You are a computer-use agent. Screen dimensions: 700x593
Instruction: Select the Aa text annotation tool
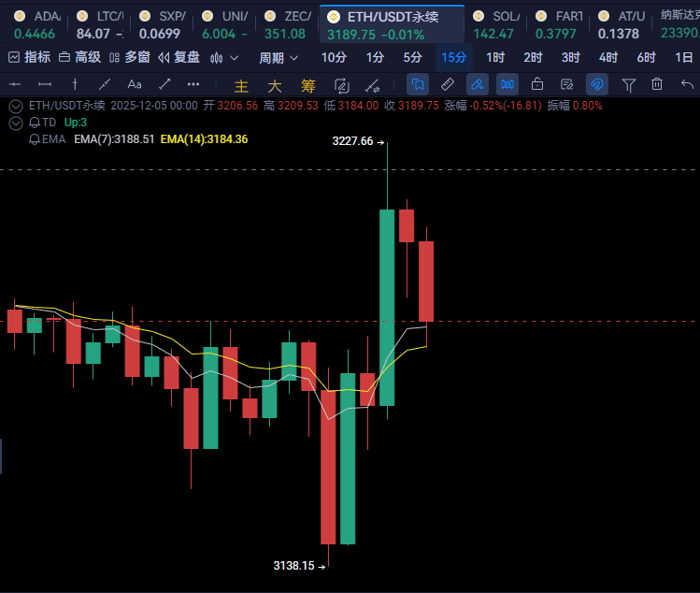[135, 84]
